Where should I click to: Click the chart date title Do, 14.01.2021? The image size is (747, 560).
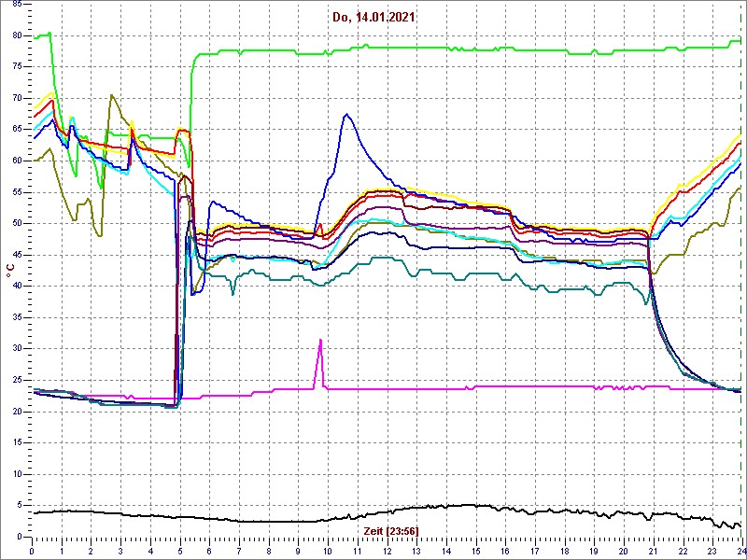click(x=373, y=18)
